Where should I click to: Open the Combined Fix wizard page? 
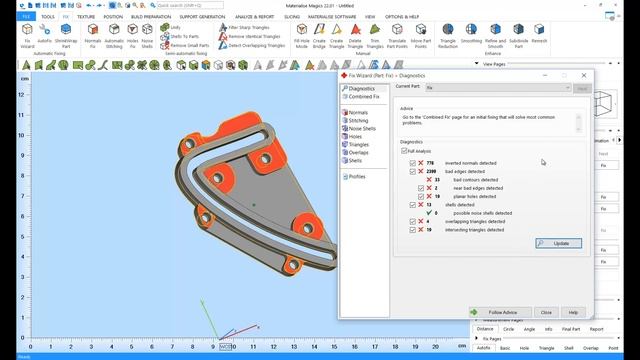coord(360,97)
